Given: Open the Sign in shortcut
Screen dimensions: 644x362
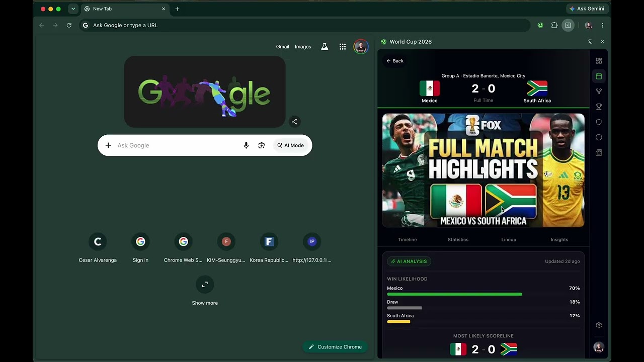Looking at the screenshot, I should tap(140, 248).
